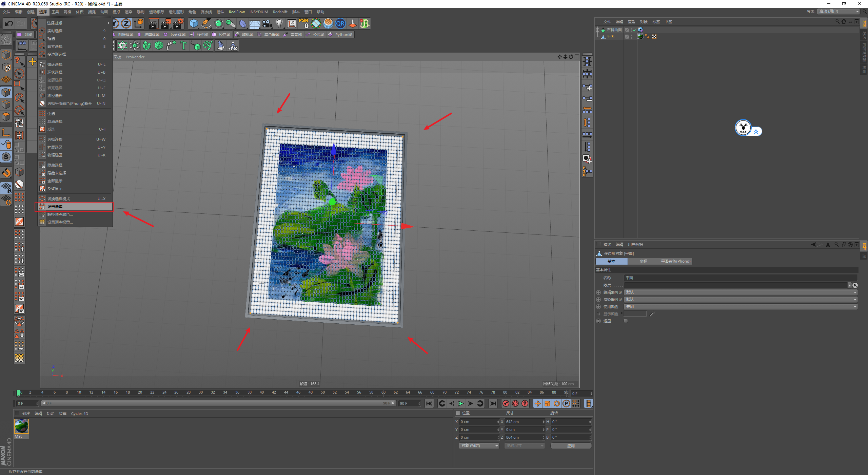Select the 平面 object in Object Manager
868x475 pixels.
[x=611, y=37]
